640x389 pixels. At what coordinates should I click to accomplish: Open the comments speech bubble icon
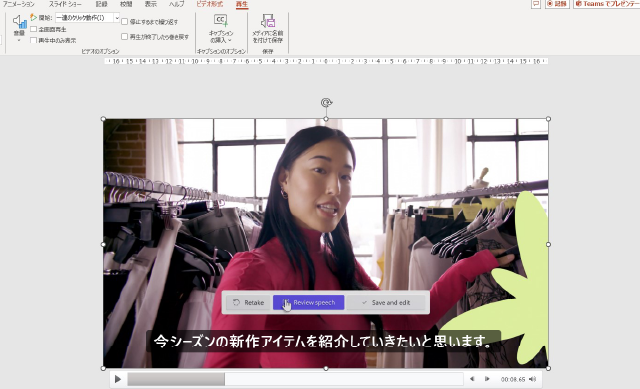pyautogui.click(x=536, y=4)
